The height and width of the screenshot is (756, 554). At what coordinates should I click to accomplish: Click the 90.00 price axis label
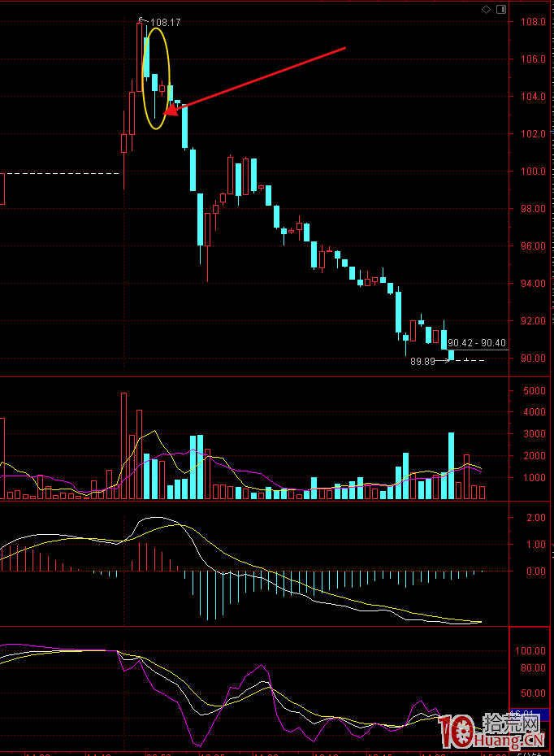[533, 358]
